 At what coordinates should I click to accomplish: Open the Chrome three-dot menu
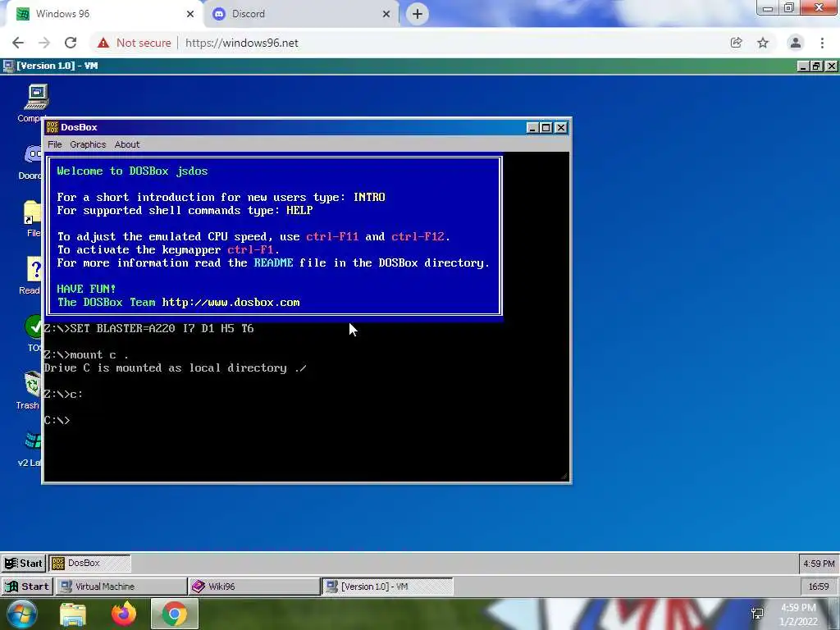(822, 43)
